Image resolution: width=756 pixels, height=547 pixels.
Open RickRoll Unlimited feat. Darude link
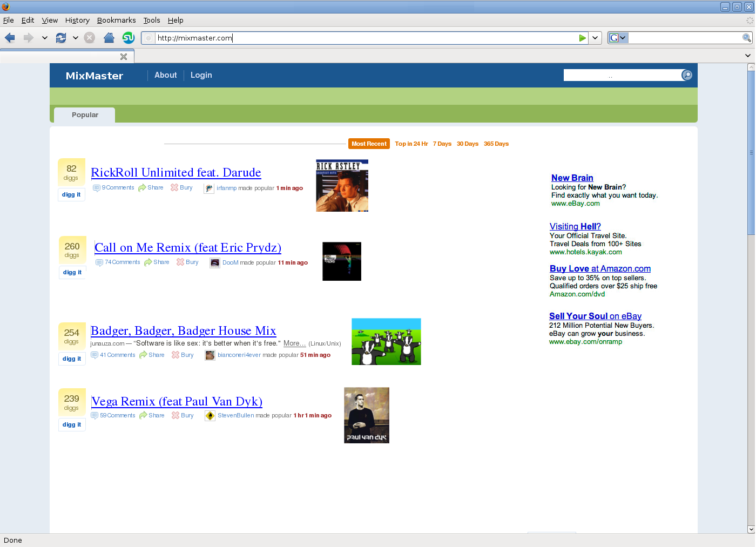[176, 172]
